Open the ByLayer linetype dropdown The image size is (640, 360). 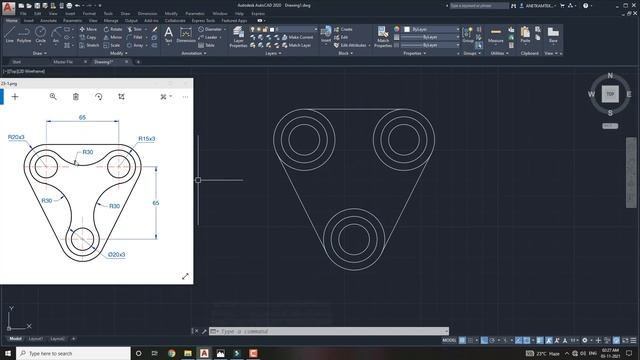click(430, 45)
